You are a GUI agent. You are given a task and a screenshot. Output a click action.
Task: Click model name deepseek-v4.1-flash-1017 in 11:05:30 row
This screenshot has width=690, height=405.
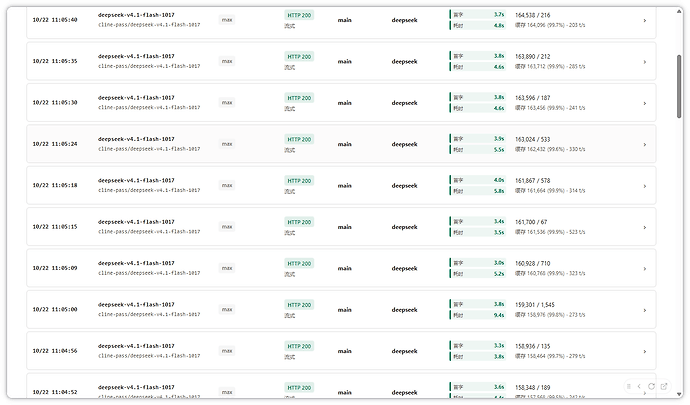136,98
